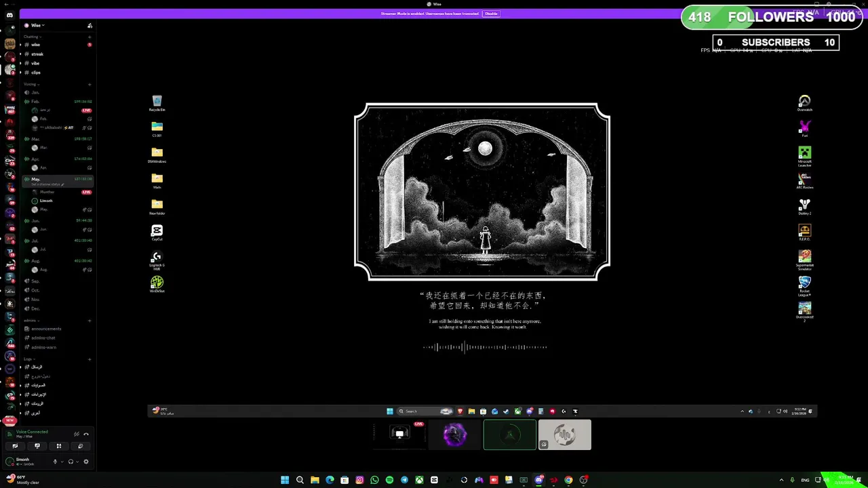Add a channel to the Logs category

pos(90,359)
